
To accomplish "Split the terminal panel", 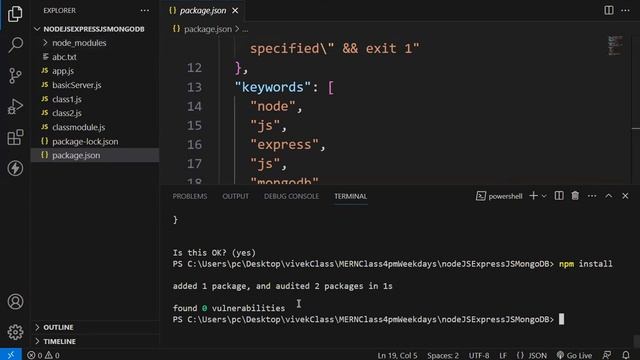I will tap(559, 196).
